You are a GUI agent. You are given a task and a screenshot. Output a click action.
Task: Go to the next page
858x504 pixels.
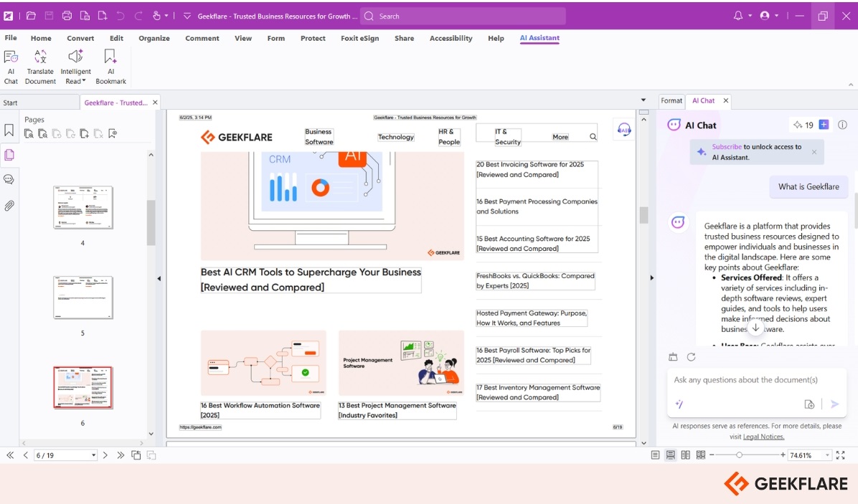point(105,455)
